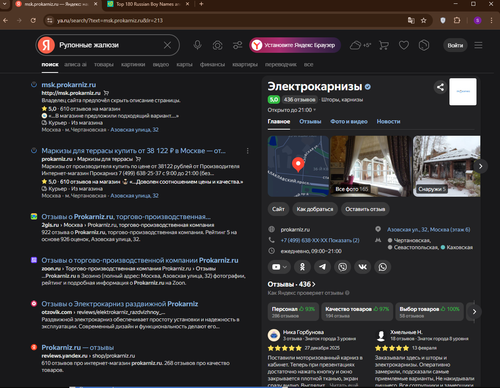Open msk.prokarniz.ru search result link
Viewport: 500px width, 388px height.
(x=69, y=85)
